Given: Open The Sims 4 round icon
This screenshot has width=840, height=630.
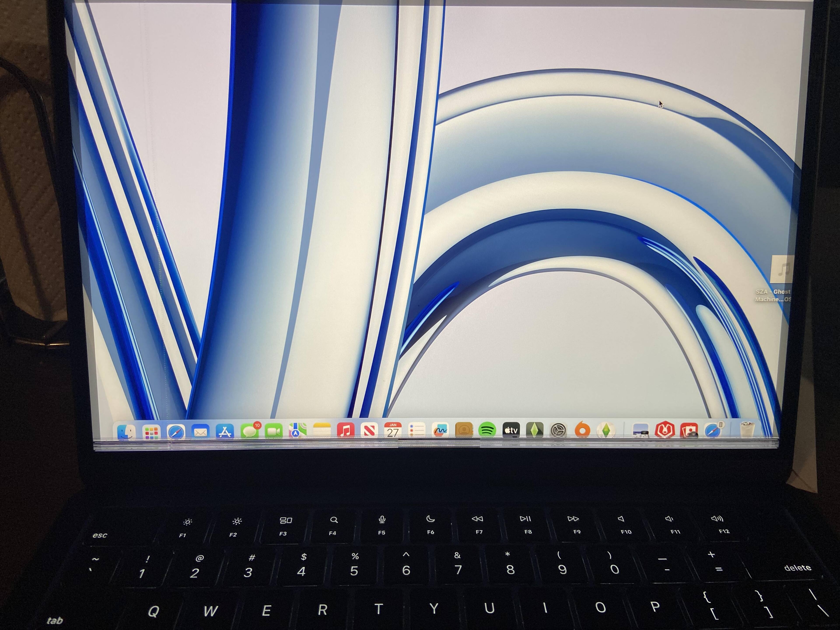Looking at the screenshot, I should point(606,430).
